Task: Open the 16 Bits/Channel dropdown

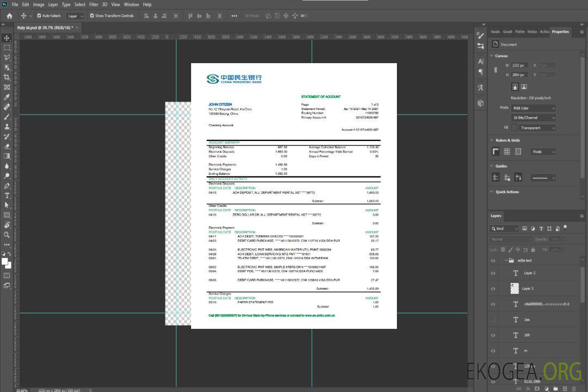Action: coord(533,118)
